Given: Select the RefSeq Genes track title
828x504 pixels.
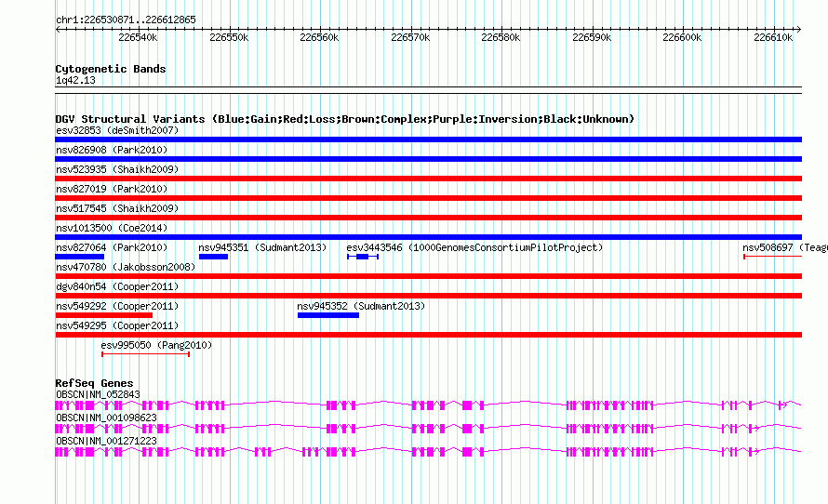Looking at the screenshot, I should click(x=95, y=383).
